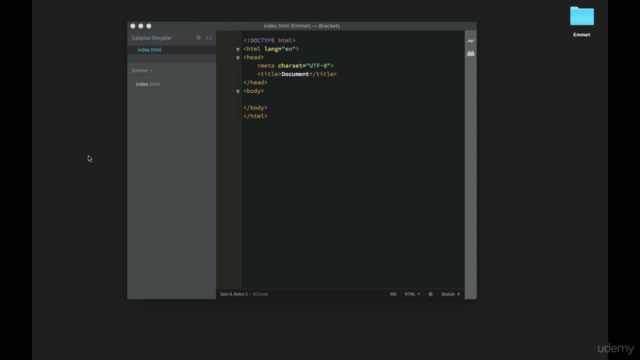Collapse the head tag fold arrow
Viewport: 640px width, 360px height.
(238, 58)
